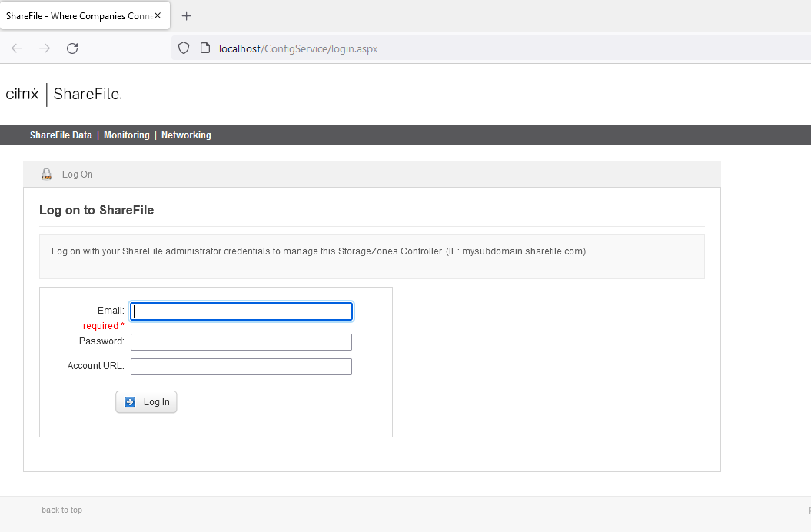Click the browser forward arrow
The image size is (811, 532).
(x=45, y=48)
